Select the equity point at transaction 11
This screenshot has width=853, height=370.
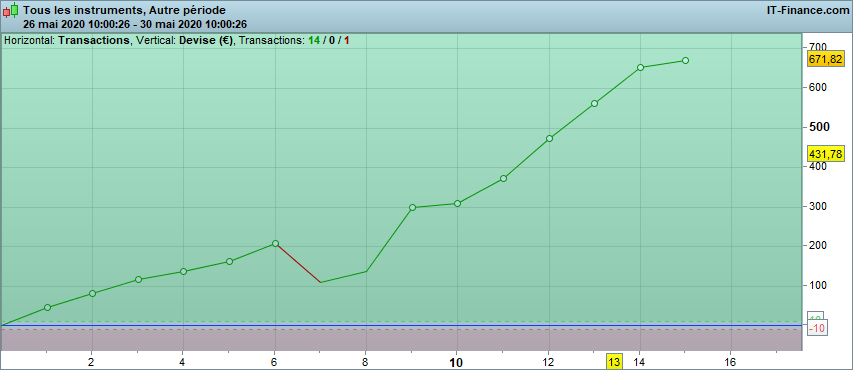(503, 178)
